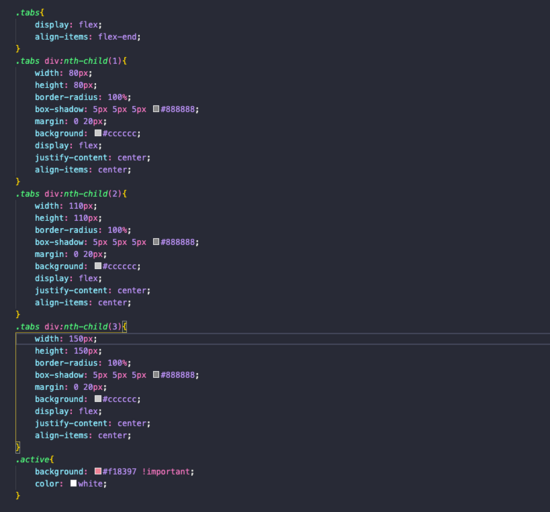Click justify-content line in nth-child(1) rule
This screenshot has width=550, height=512.
coord(93,158)
